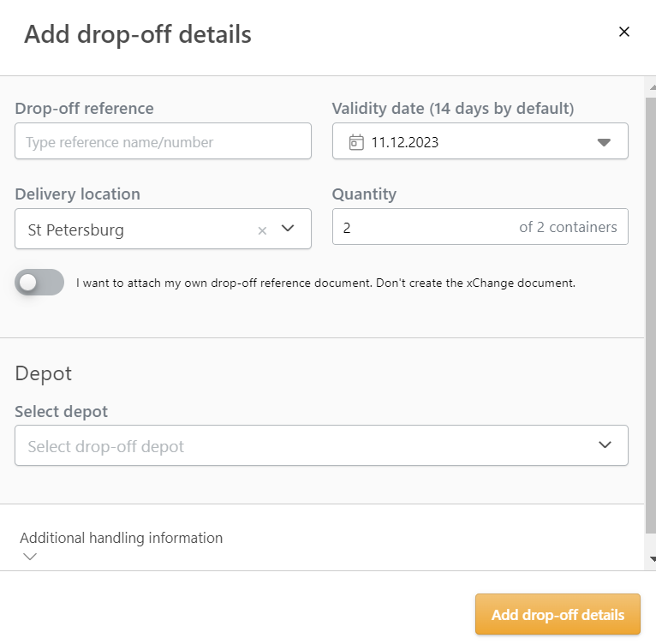Screen dimensions: 656x644
Task: Click the 'I want to attach my own' label
Action: pos(325,283)
